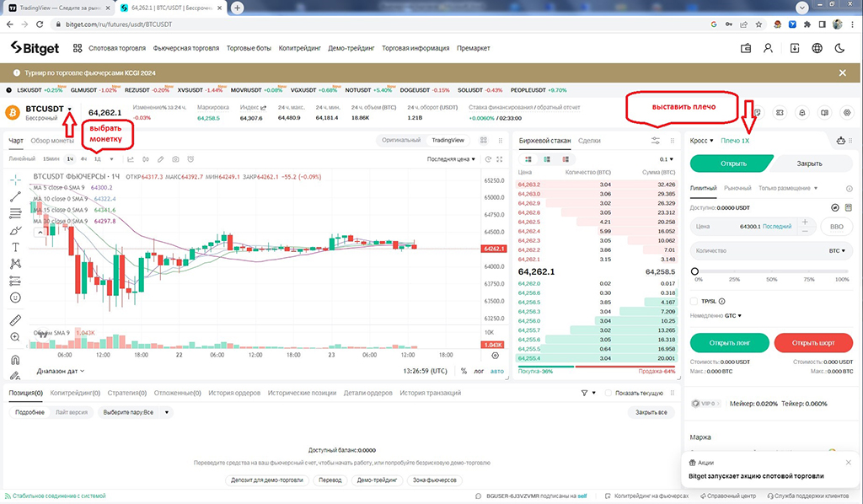
Task: Open the 'Кросс' margin mode dropdown
Action: pyautogui.click(x=702, y=141)
